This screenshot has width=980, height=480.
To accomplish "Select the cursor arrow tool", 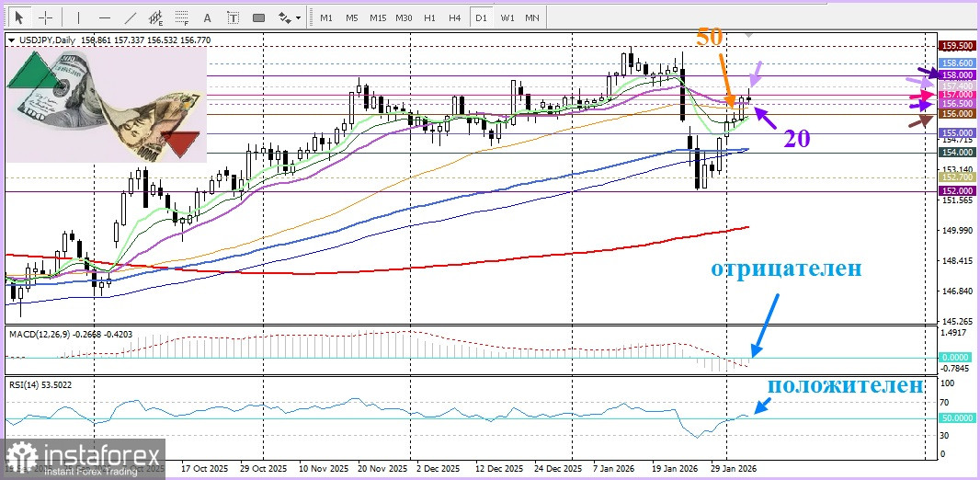I will (20, 17).
